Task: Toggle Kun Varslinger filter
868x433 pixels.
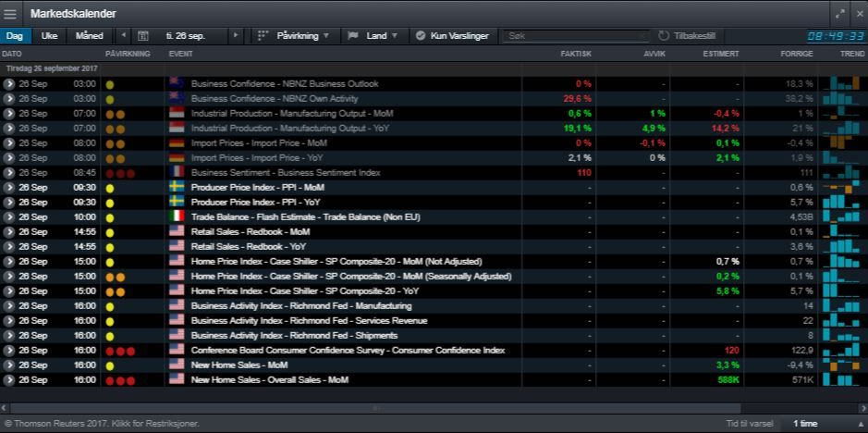Action: tap(453, 35)
